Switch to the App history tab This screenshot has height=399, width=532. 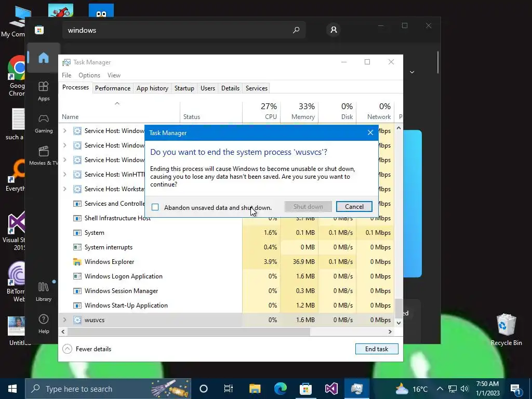[152, 88]
